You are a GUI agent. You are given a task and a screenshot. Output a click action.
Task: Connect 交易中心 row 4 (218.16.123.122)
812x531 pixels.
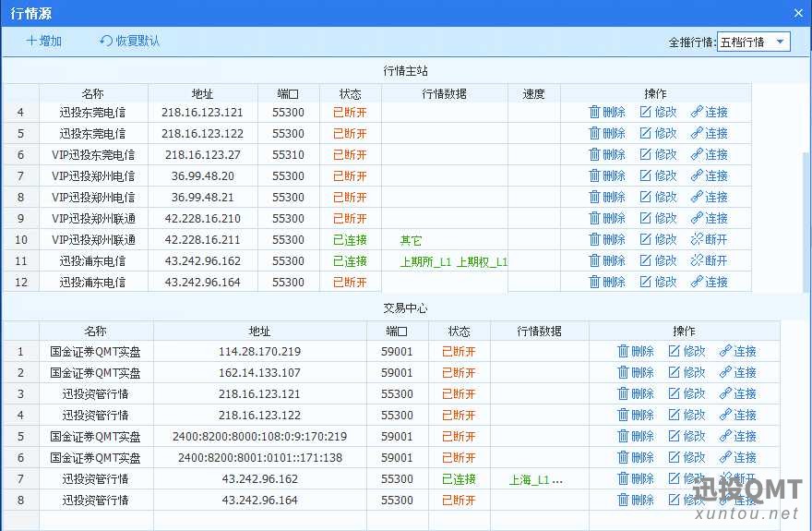coord(737,415)
